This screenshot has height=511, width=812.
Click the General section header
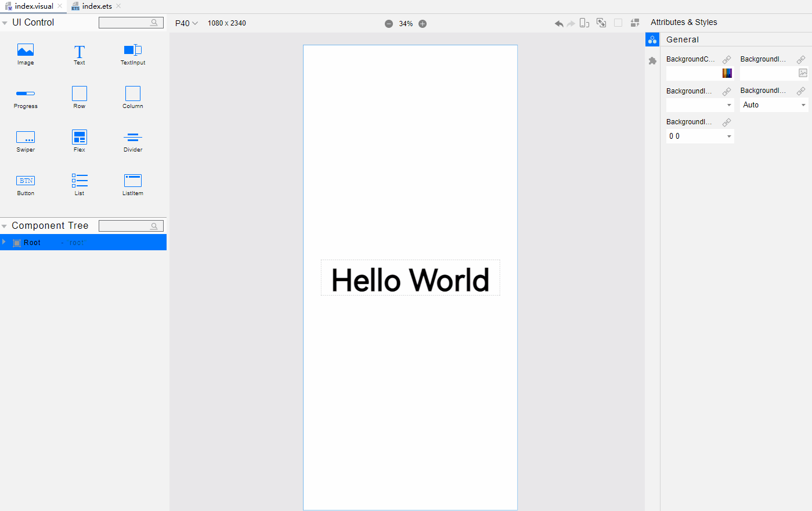tap(683, 39)
